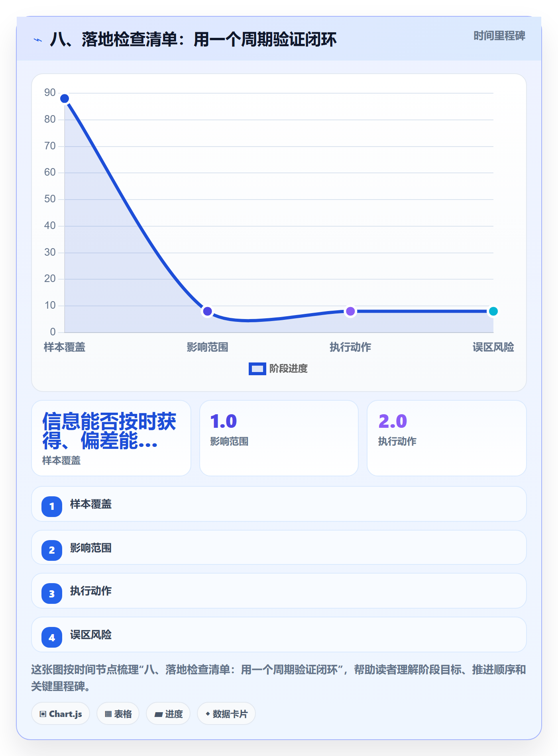Click the 样本覆盖 x-axis label
Viewport: 558px width, 756px height.
(x=65, y=347)
